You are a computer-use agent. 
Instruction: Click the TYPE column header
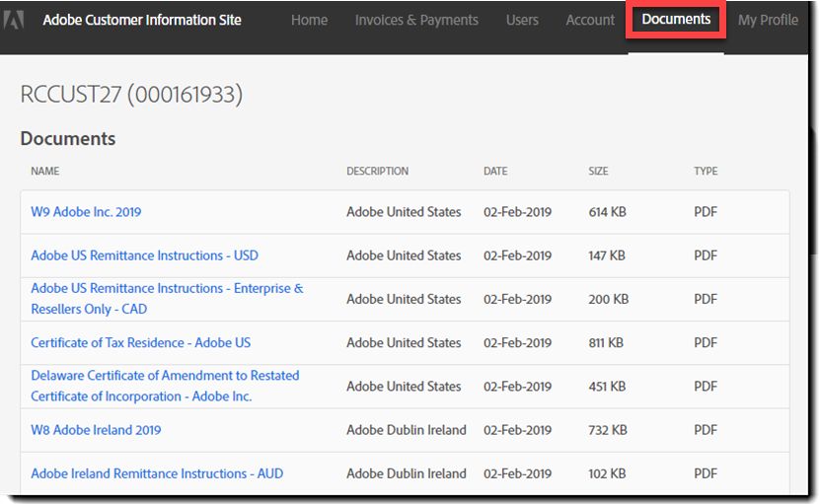[706, 171]
